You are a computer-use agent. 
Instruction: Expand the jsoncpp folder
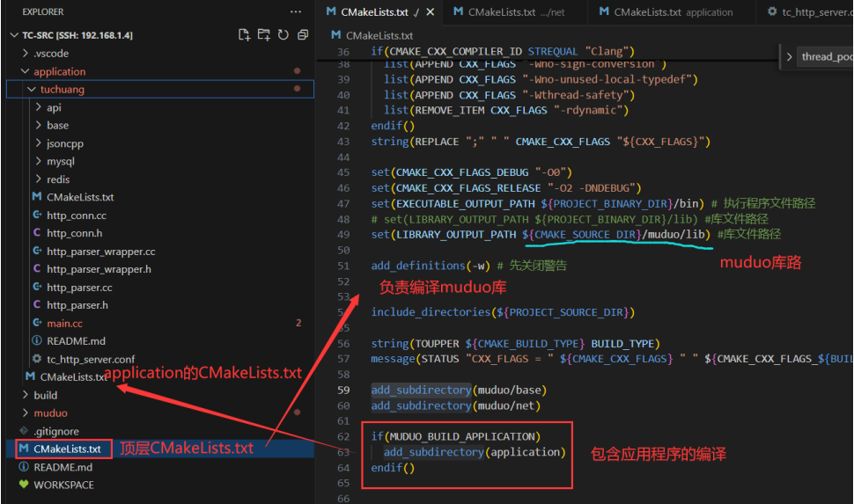click(x=38, y=143)
